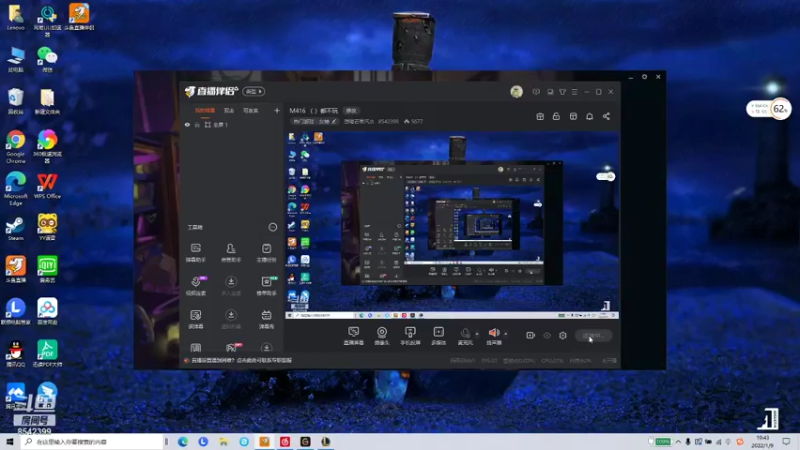Select the second scene tab
The width and height of the screenshot is (800, 450).
coord(229,111)
